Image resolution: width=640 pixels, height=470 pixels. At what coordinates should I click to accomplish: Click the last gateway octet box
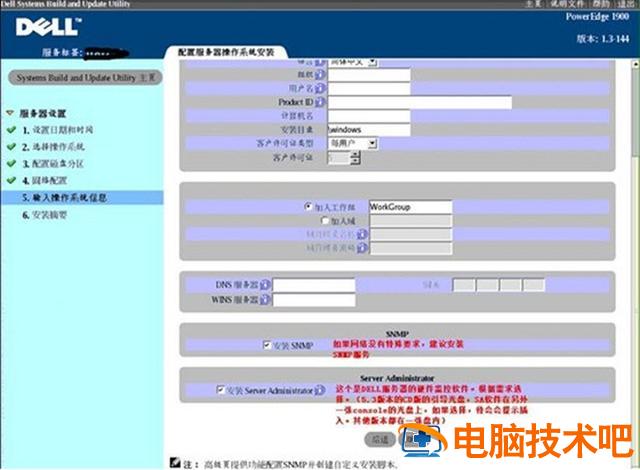tap(534, 285)
